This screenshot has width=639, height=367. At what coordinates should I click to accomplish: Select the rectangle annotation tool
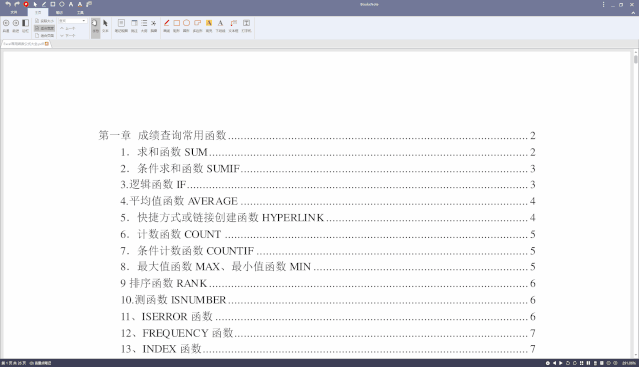(x=176, y=26)
